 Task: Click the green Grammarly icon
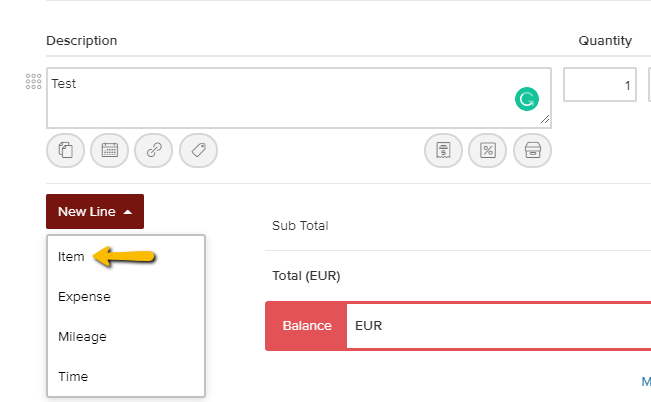[x=526, y=98]
